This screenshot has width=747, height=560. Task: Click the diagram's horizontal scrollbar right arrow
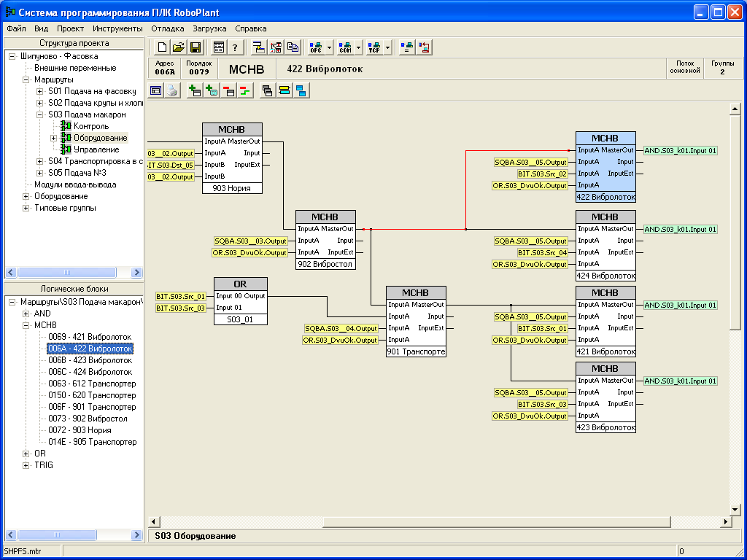click(x=725, y=521)
